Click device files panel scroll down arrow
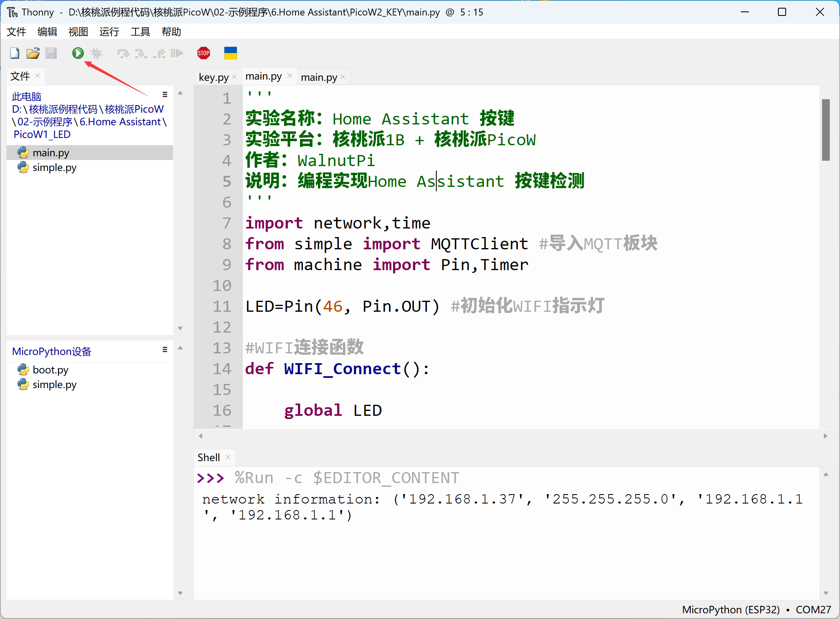The height and width of the screenshot is (619, 840). [x=180, y=593]
